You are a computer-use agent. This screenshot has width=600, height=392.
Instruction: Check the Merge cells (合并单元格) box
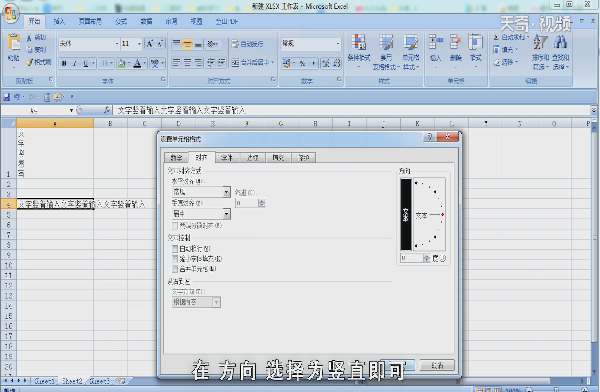175,269
